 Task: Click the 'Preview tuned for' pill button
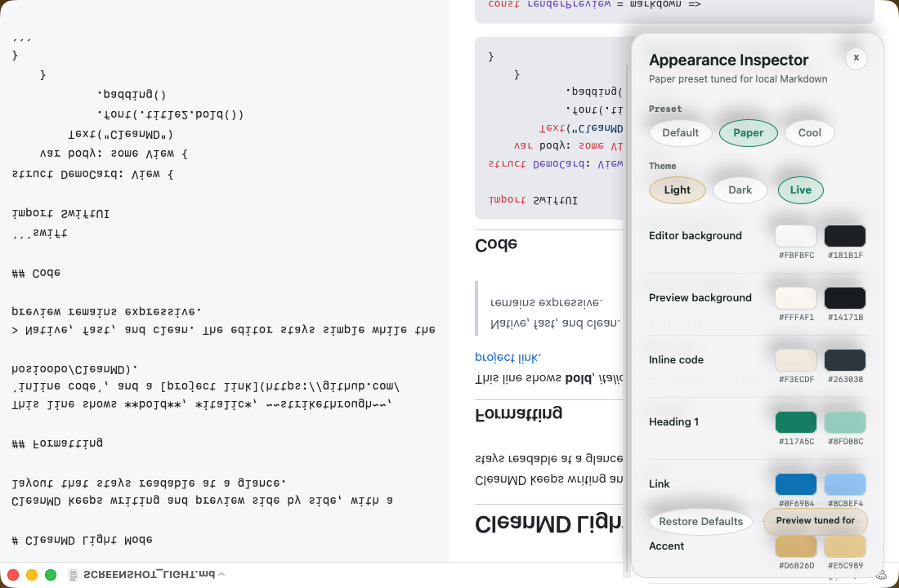(x=815, y=521)
